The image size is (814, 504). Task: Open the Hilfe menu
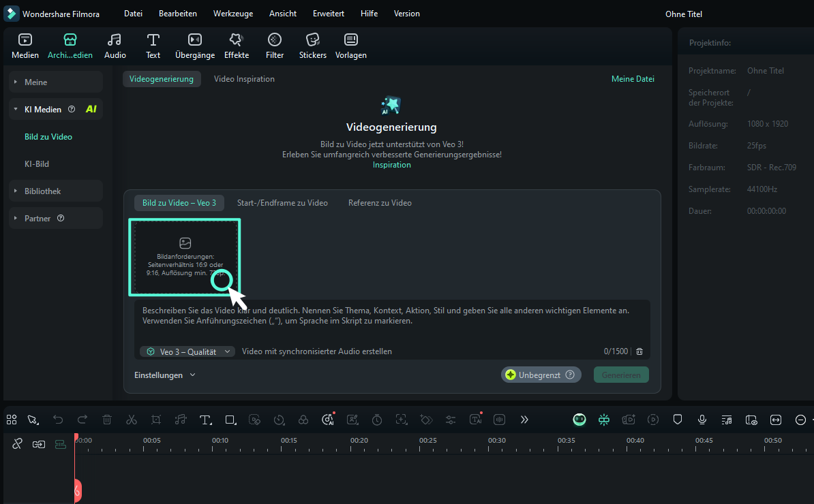point(369,14)
